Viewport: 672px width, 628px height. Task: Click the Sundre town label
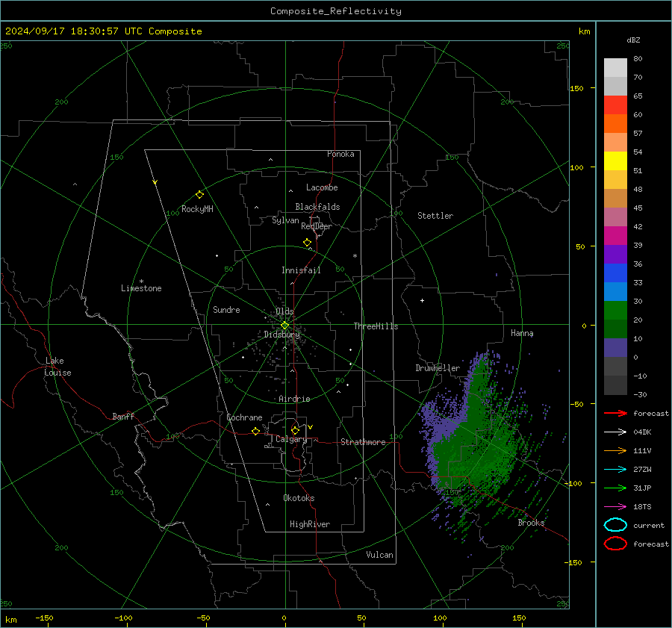226,309
